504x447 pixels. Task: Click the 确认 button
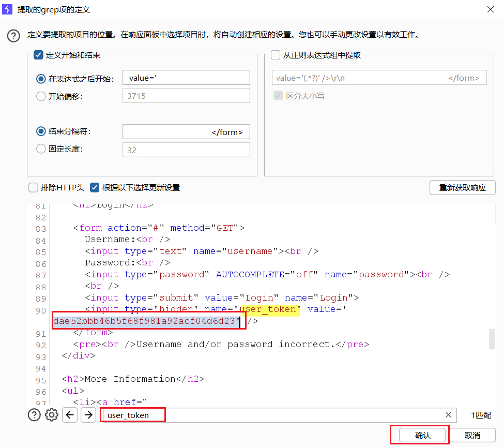422,435
